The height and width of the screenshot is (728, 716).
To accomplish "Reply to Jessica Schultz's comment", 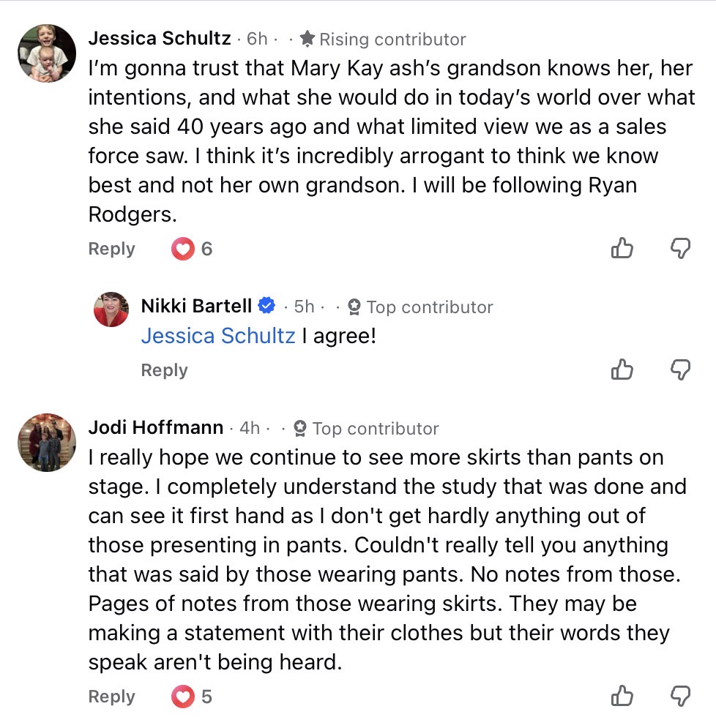I will point(111,249).
